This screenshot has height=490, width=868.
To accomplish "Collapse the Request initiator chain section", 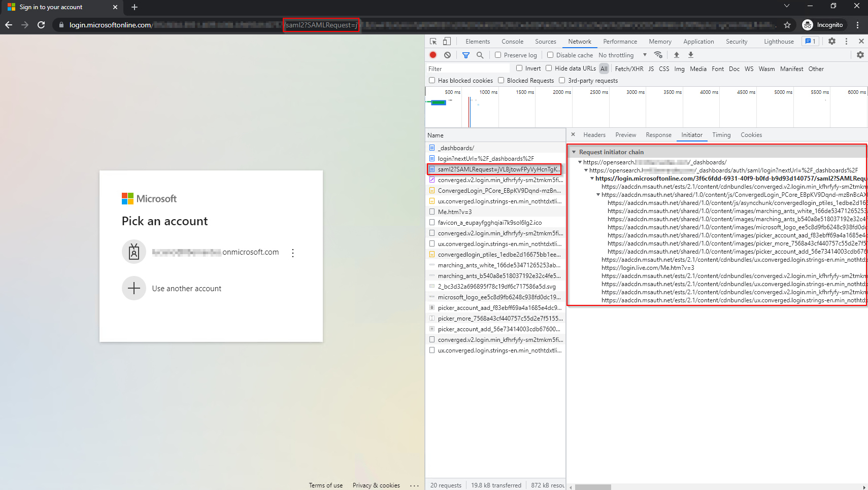I will [574, 152].
